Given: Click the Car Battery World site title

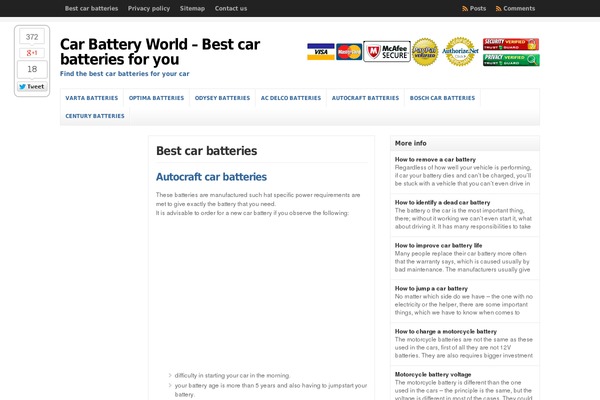Looking at the screenshot, I should 160,52.
